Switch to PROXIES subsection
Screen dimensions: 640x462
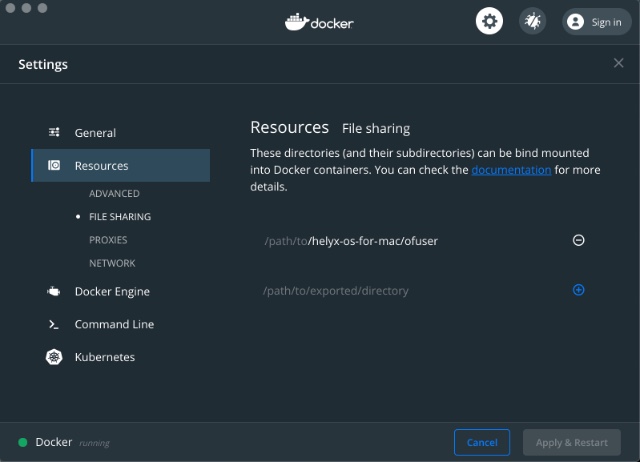point(108,240)
